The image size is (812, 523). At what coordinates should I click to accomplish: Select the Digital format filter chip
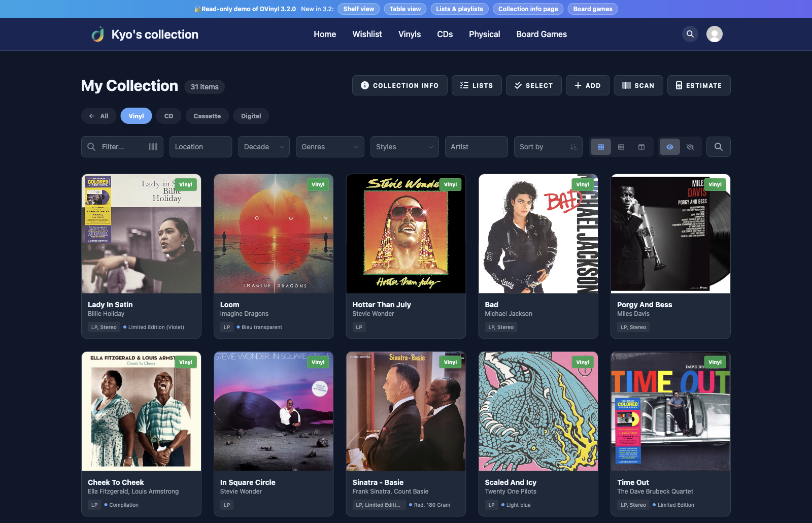(x=251, y=116)
